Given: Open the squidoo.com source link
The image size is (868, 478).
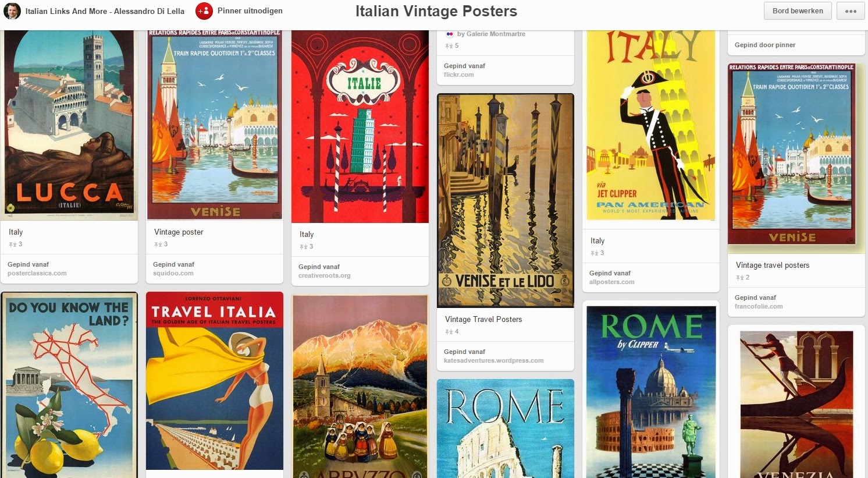Looking at the screenshot, I should pos(173,273).
